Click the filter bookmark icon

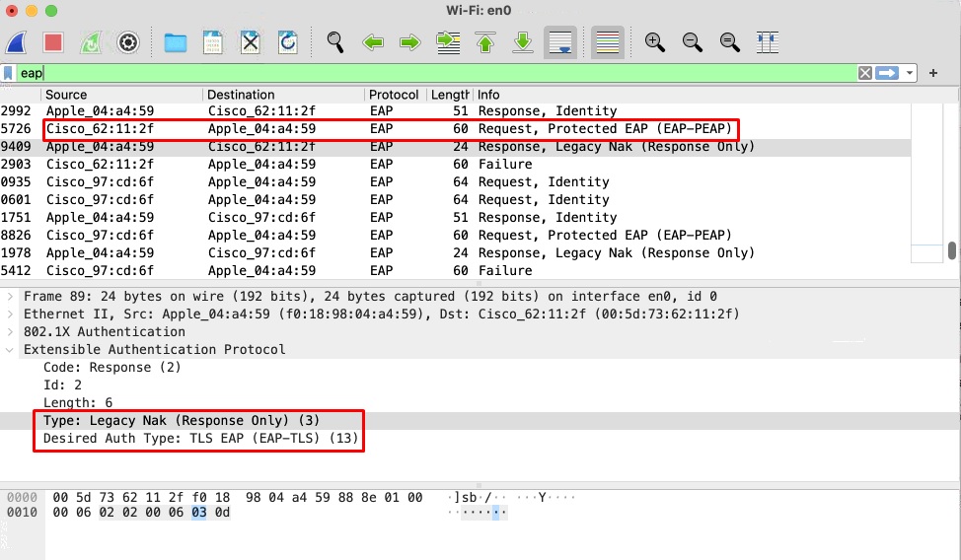coord(8,73)
